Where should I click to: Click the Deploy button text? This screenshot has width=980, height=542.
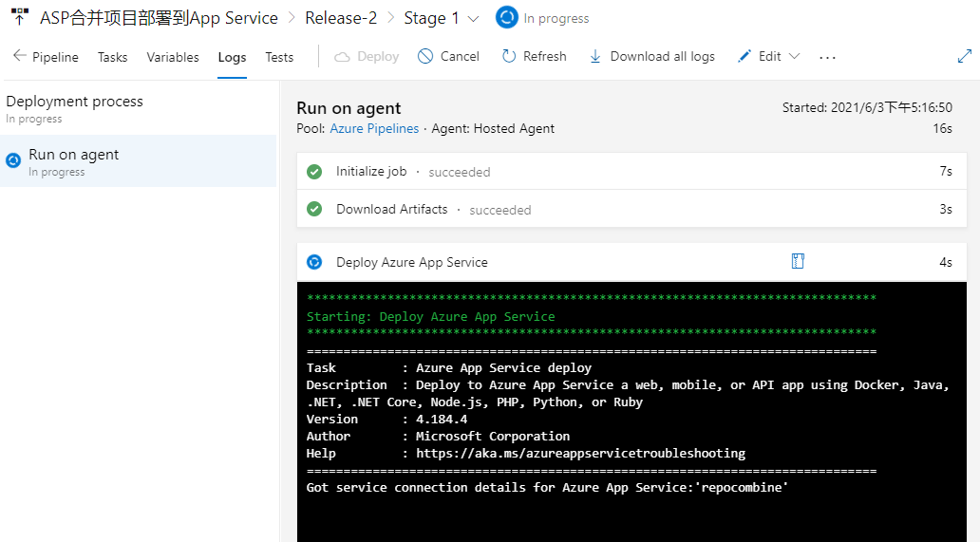[378, 56]
